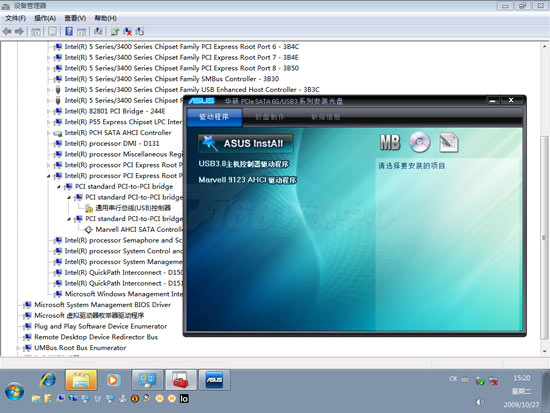This screenshot has height=413, width=550.
Task: Launch Windows Media Player from taskbar
Action: 113,380
